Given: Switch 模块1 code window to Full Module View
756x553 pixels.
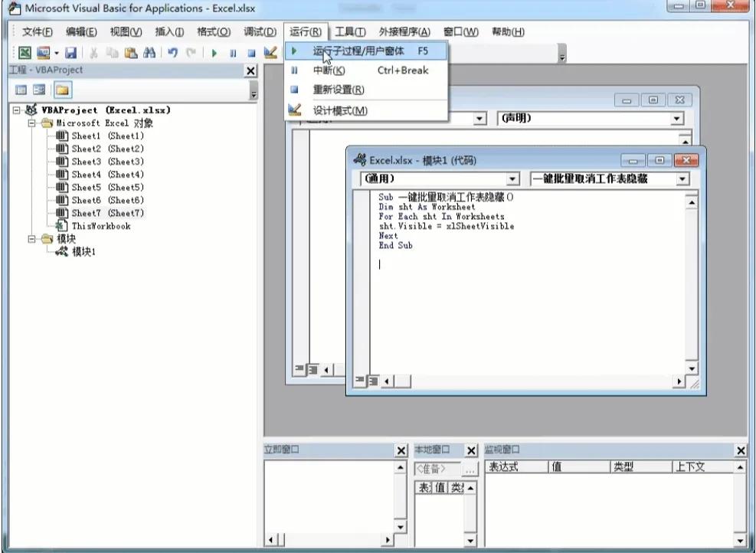Looking at the screenshot, I should [373, 381].
